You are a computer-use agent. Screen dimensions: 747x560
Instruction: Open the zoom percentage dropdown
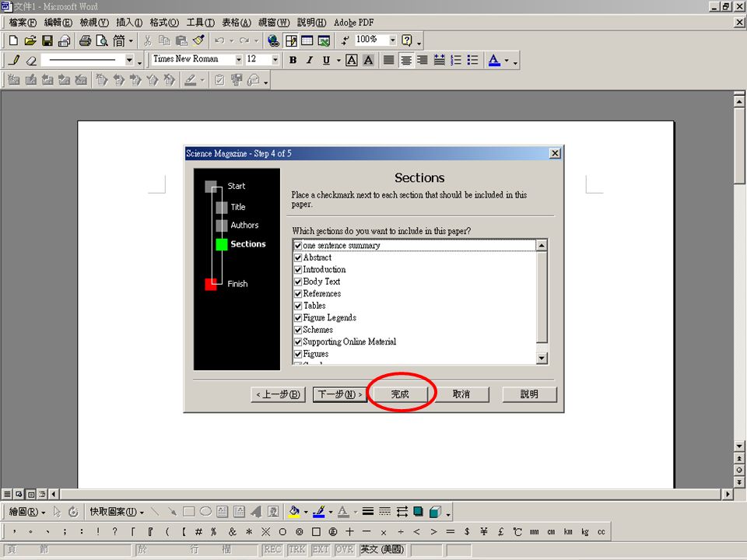coord(392,40)
